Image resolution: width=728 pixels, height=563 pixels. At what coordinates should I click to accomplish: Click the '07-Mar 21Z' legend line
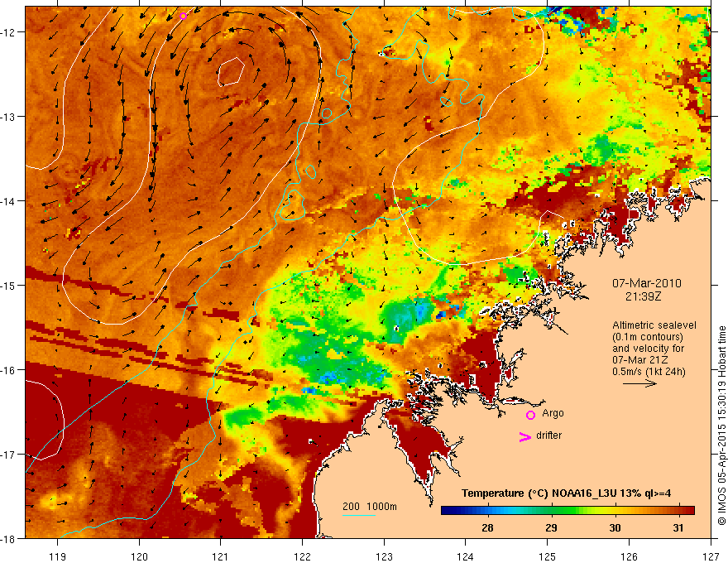(639, 360)
